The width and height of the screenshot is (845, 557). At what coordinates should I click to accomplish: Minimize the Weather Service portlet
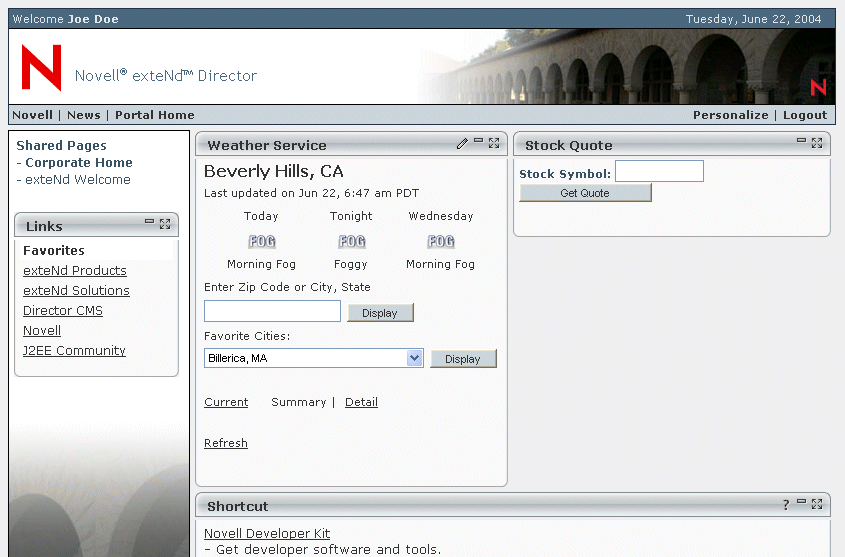tap(479, 141)
